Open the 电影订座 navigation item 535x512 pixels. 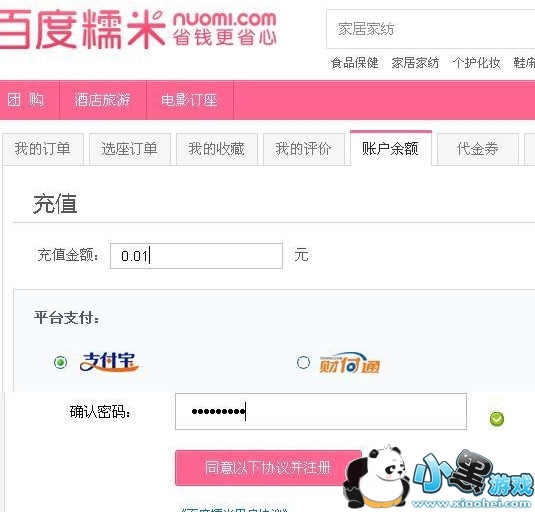pyautogui.click(x=189, y=100)
